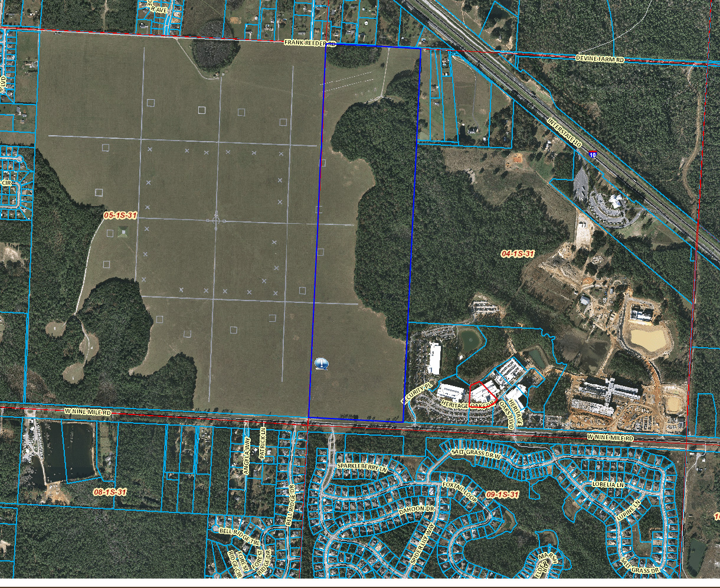The height and width of the screenshot is (588, 720).
Task: Click the 08-1S-31 section label
Action: (x=110, y=491)
